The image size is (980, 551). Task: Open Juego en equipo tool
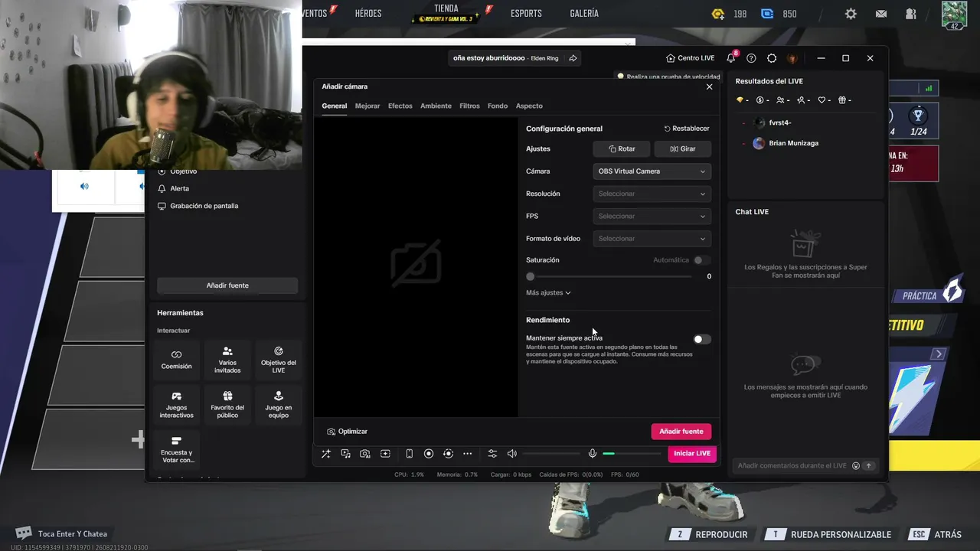click(279, 404)
